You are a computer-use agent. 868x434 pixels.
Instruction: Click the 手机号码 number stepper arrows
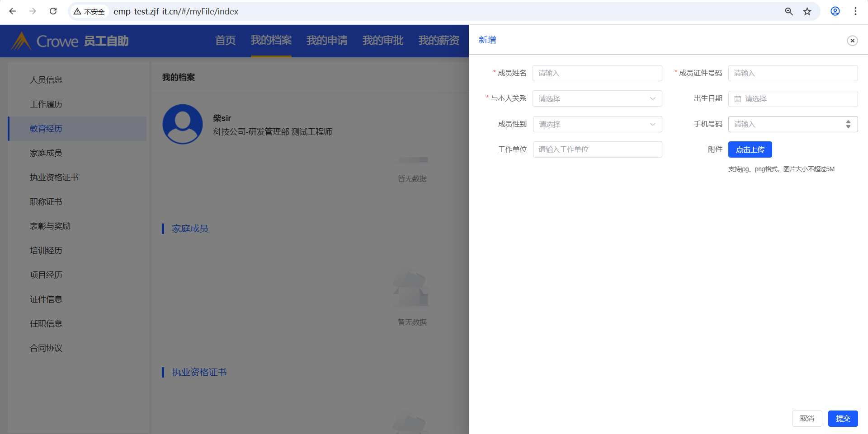click(848, 124)
